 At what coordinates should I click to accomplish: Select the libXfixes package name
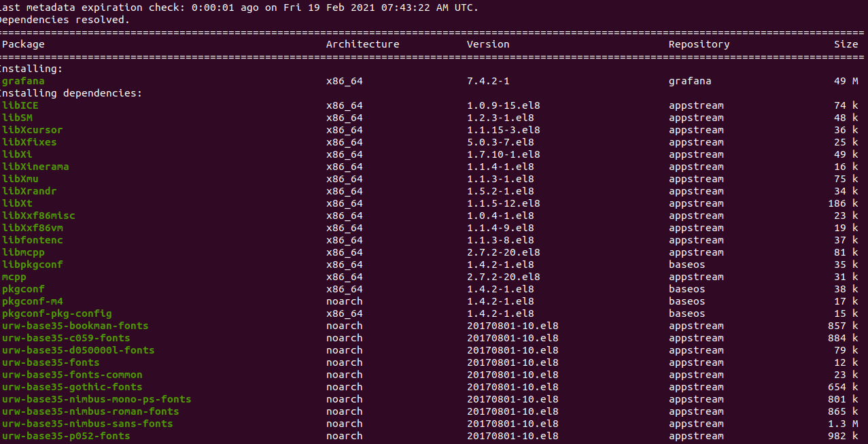(29, 142)
